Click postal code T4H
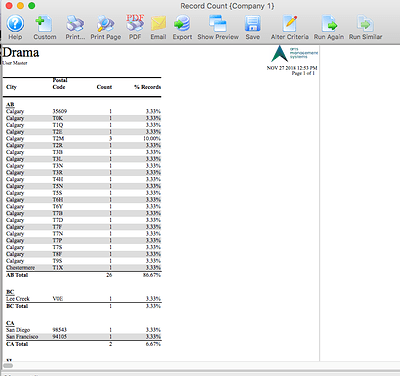The height and width of the screenshot is (376, 400). point(58,179)
